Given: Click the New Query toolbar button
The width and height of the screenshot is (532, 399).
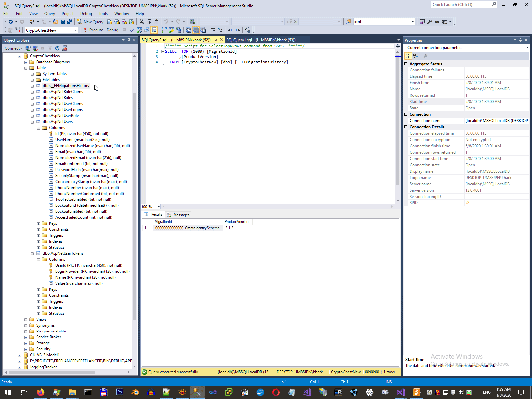Looking at the screenshot, I should coord(90,22).
